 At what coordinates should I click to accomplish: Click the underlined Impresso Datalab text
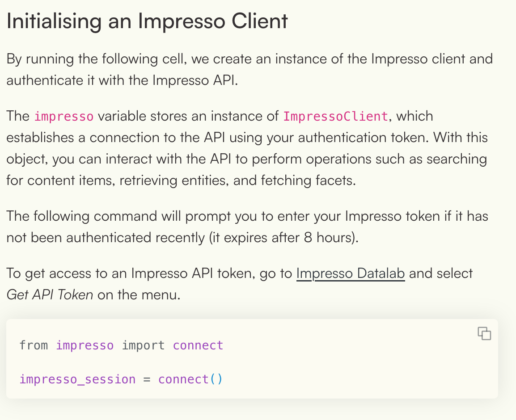(x=350, y=273)
